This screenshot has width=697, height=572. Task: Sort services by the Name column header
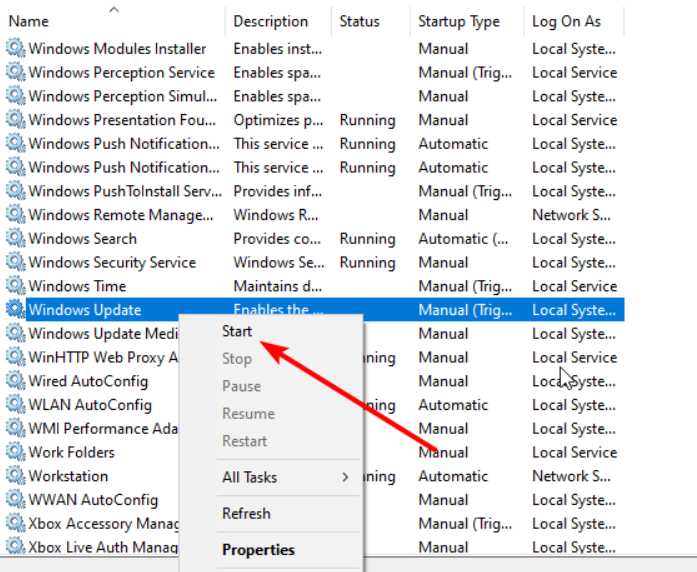click(28, 21)
